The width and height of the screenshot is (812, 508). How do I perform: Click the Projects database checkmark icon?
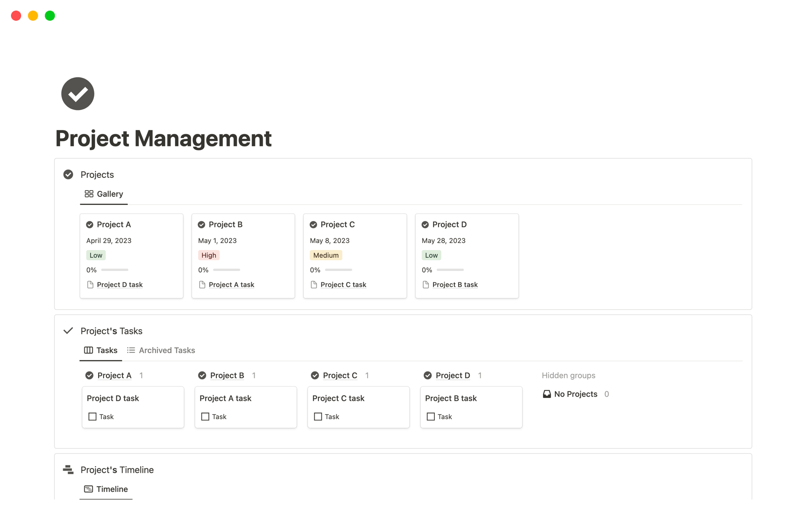pyautogui.click(x=68, y=174)
